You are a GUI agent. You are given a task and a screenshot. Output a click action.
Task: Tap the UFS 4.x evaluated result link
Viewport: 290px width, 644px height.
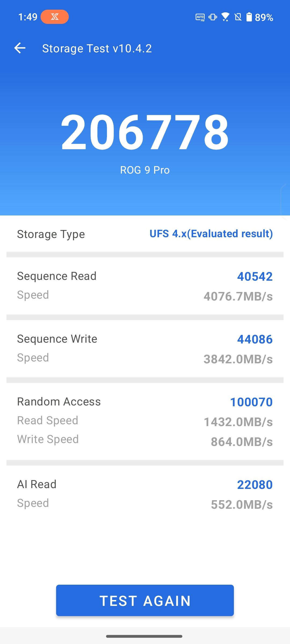(x=211, y=234)
